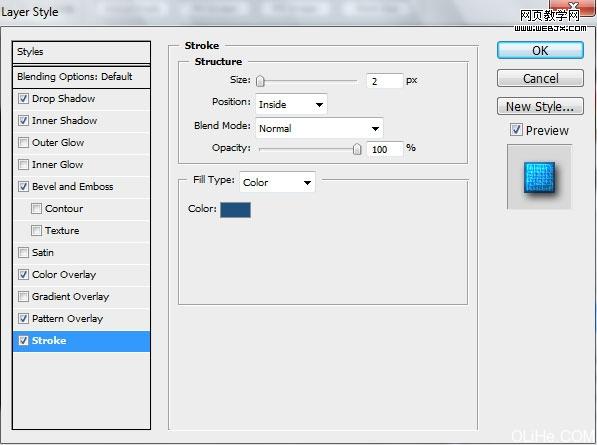The width and height of the screenshot is (597, 445).
Task: Click the New Style... button
Action: [x=540, y=106]
